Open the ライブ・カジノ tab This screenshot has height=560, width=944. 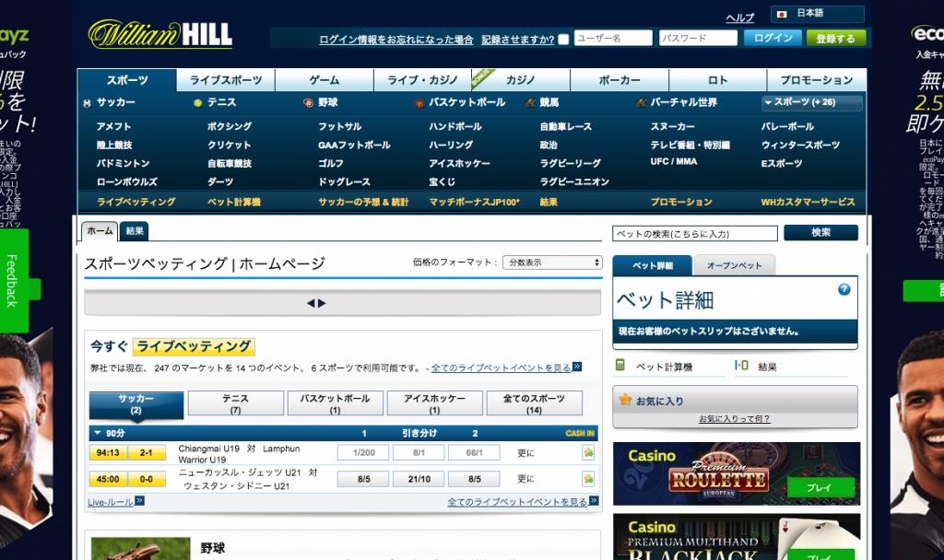422,80
